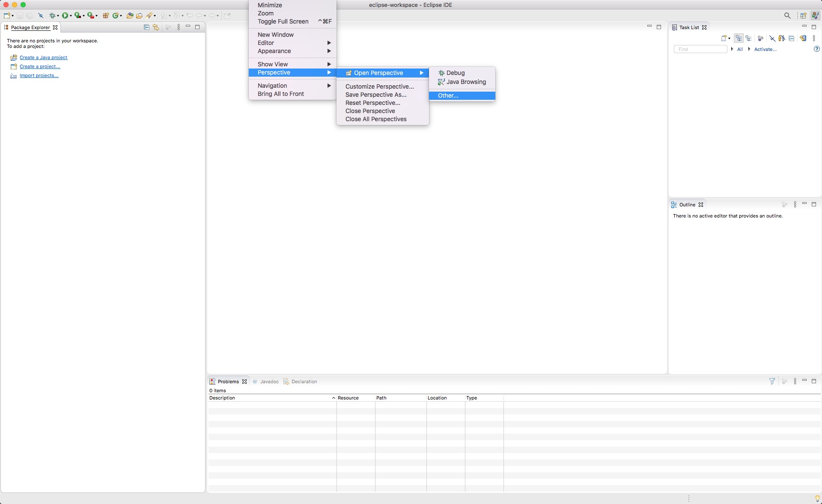
Task: Click Create a project... link
Action: pyautogui.click(x=40, y=66)
